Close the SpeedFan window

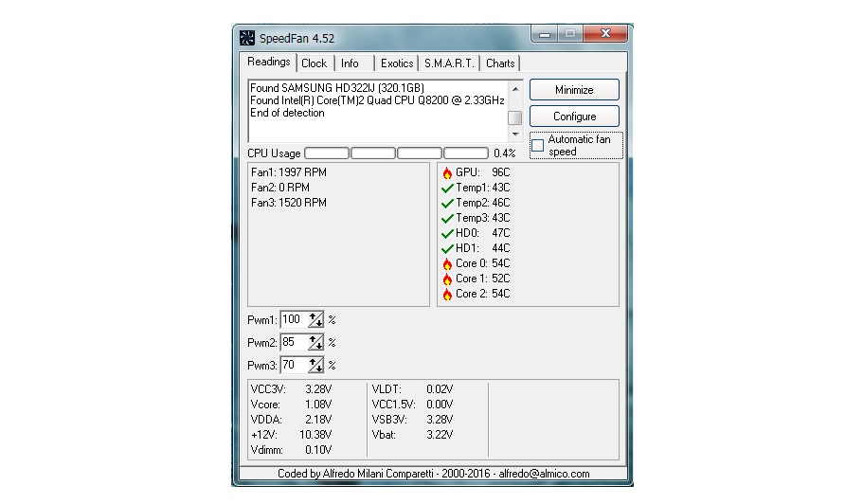(x=605, y=33)
